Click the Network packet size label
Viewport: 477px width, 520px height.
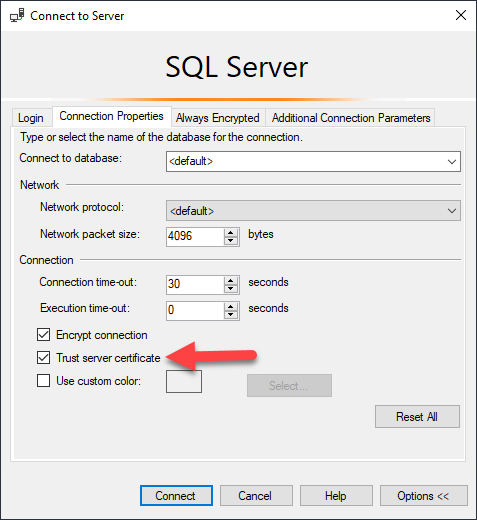point(90,234)
